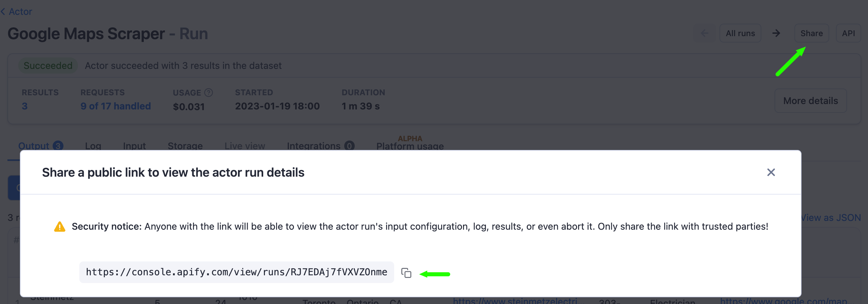Image resolution: width=868 pixels, height=304 pixels.
Task: Copy the public run link to clipboard
Action: click(x=406, y=273)
